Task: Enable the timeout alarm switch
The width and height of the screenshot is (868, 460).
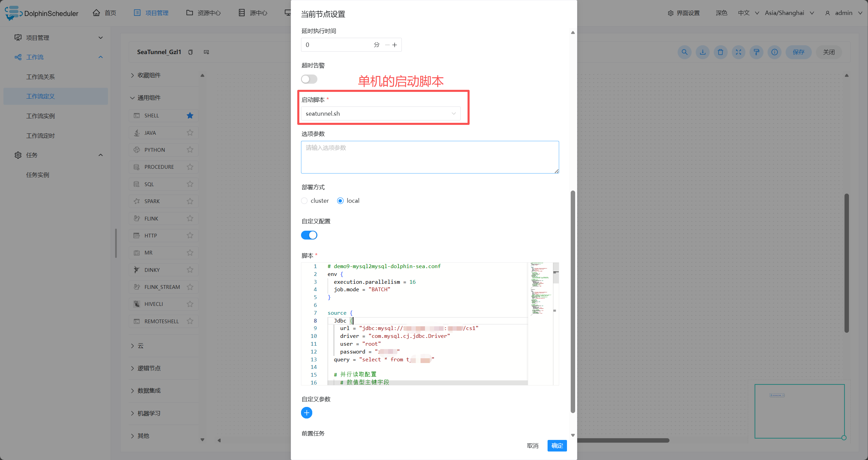Action: click(x=309, y=79)
